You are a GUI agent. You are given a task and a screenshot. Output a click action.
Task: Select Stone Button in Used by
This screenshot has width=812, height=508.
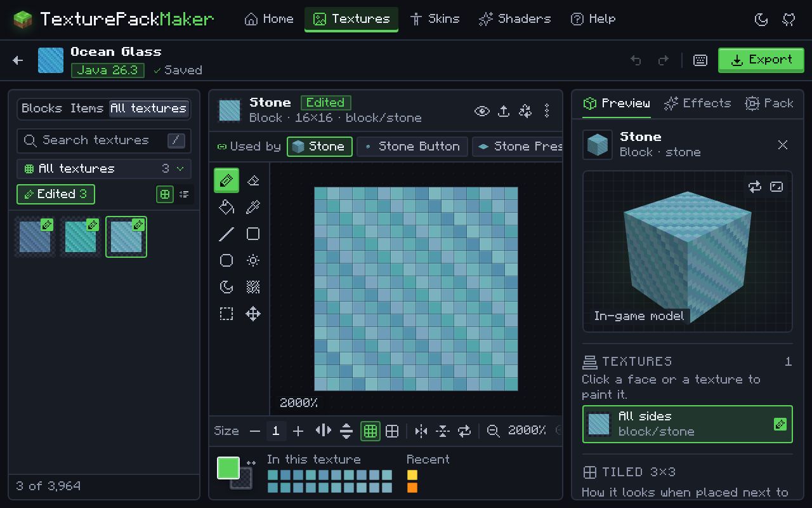tap(412, 147)
